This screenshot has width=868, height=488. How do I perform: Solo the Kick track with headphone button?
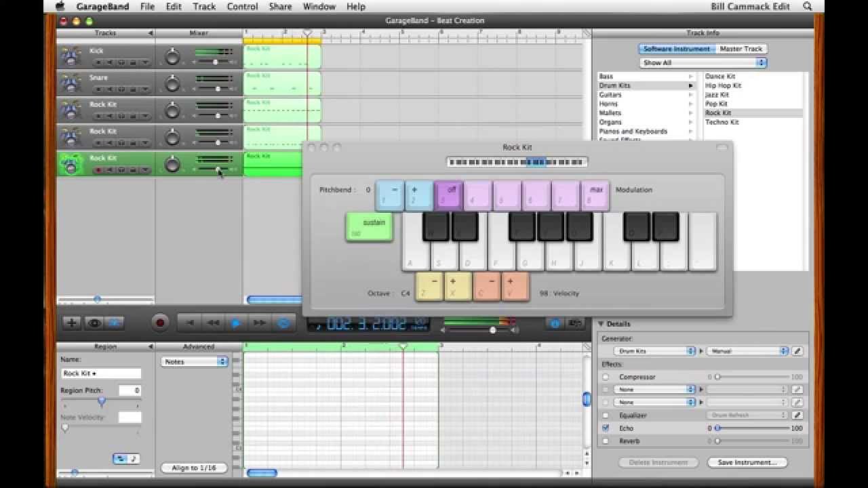point(122,63)
